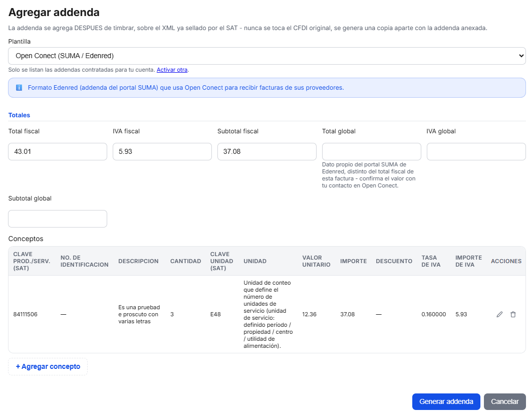532x419 pixels.
Task: Edit the 84111506 concept with pencil icon
Action: tap(499, 314)
